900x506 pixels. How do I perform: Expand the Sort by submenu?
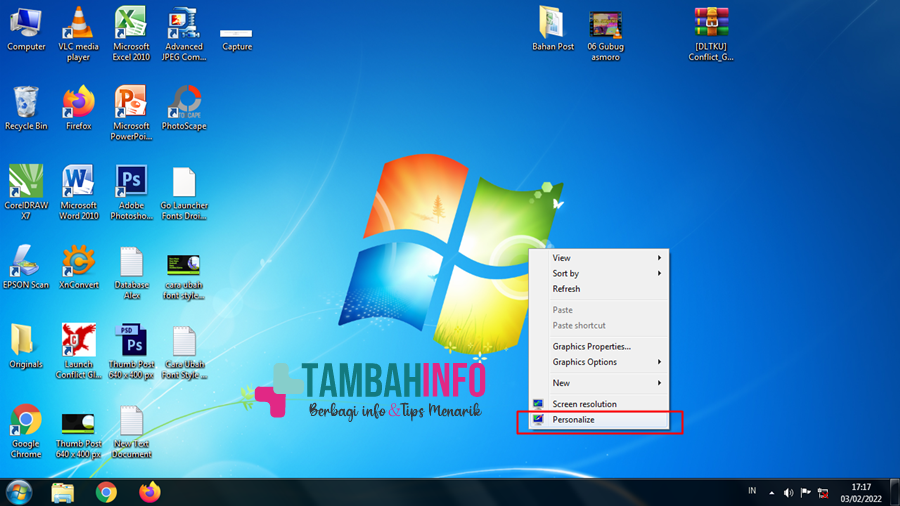[599, 274]
